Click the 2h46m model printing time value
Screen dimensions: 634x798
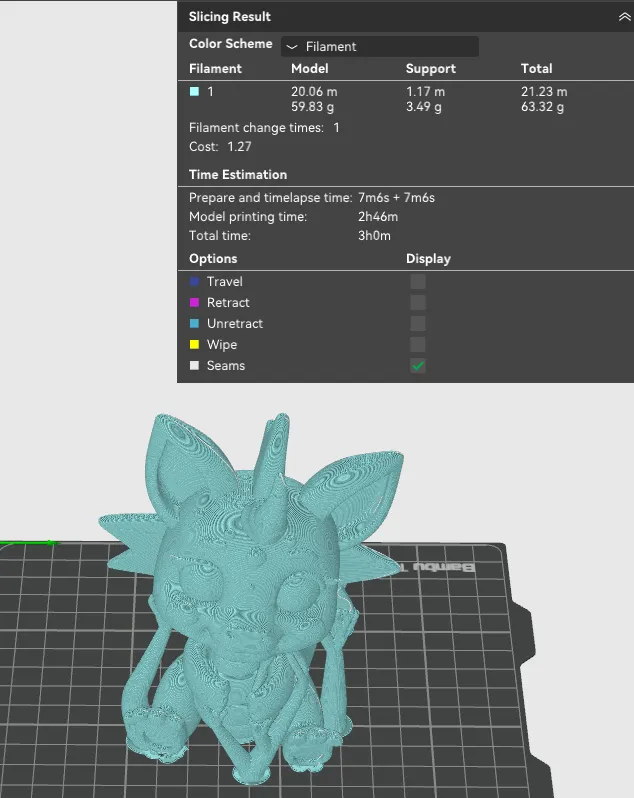tap(378, 217)
